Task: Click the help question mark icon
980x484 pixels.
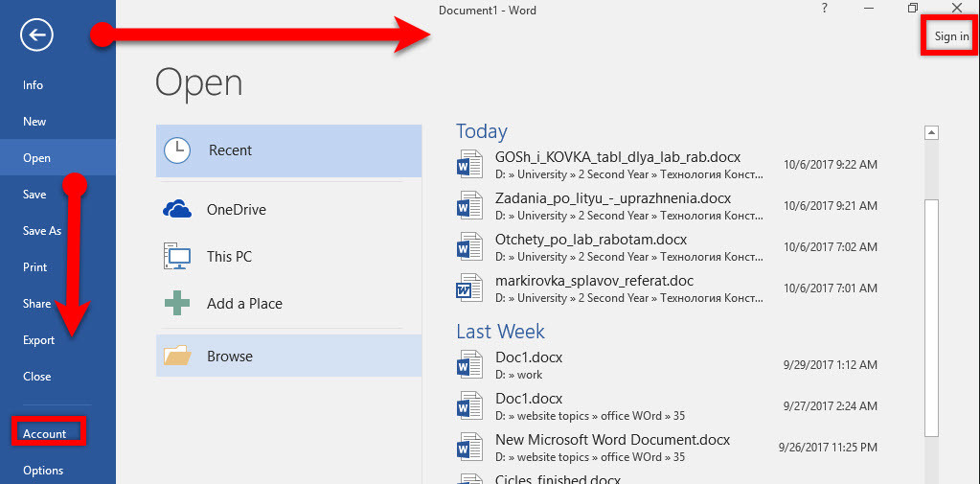Action: [x=825, y=8]
